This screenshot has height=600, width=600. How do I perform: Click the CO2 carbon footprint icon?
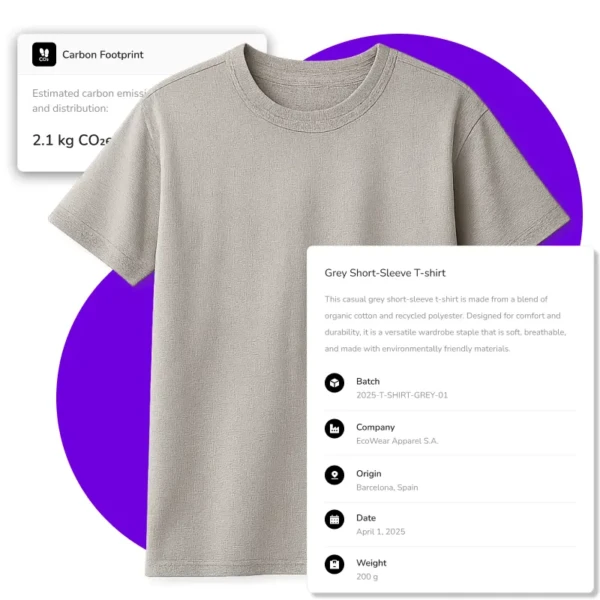point(44,54)
